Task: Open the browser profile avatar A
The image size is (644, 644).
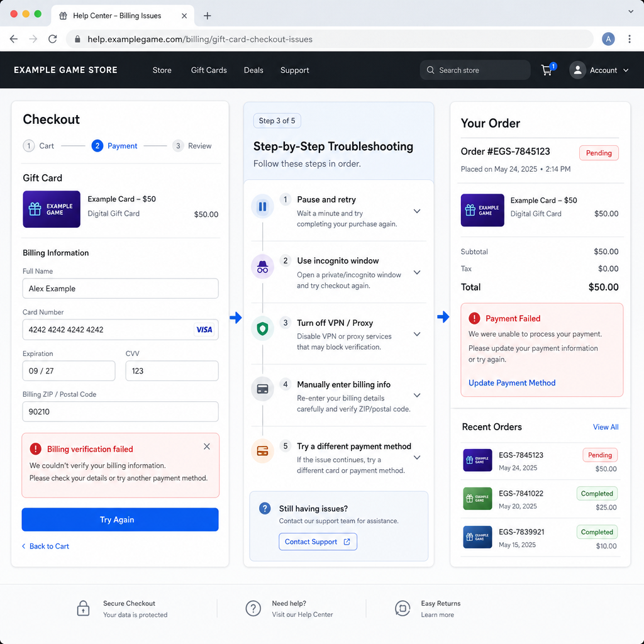Action: pos(608,39)
